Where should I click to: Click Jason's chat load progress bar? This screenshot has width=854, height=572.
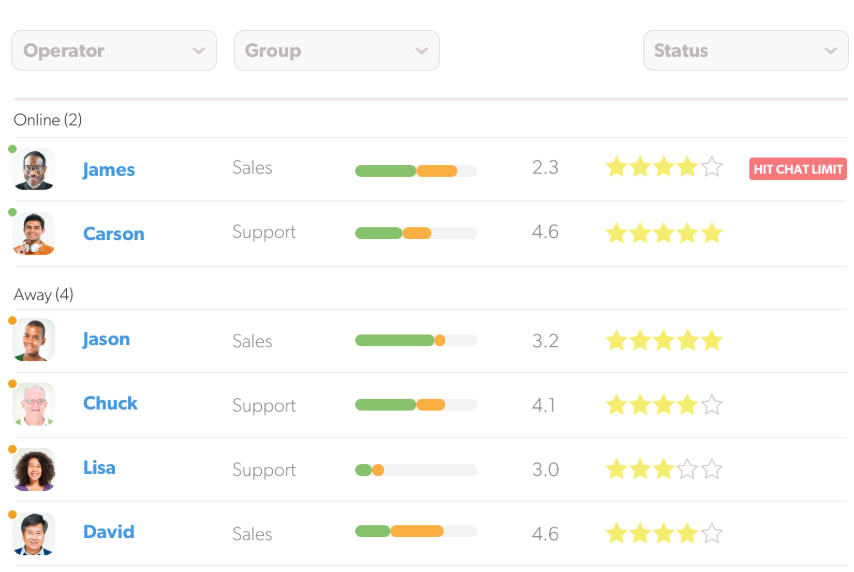pyautogui.click(x=416, y=340)
